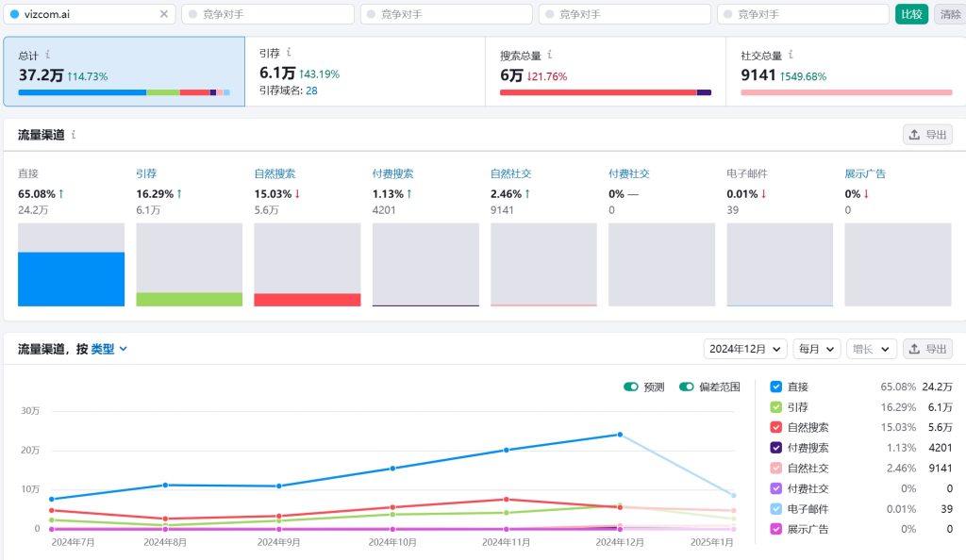966x560 pixels.
Task: Click info icon beside 搜索总量
Action: [549, 55]
